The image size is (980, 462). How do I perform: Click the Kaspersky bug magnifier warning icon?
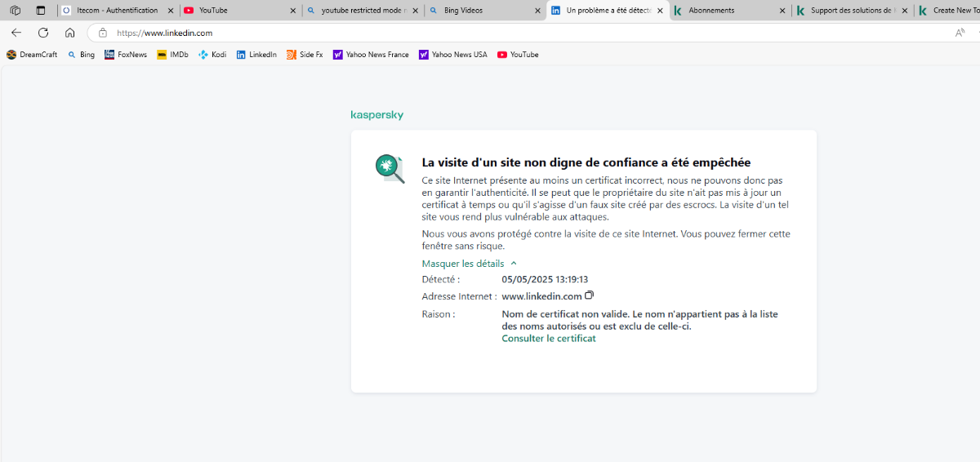[x=390, y=168]
